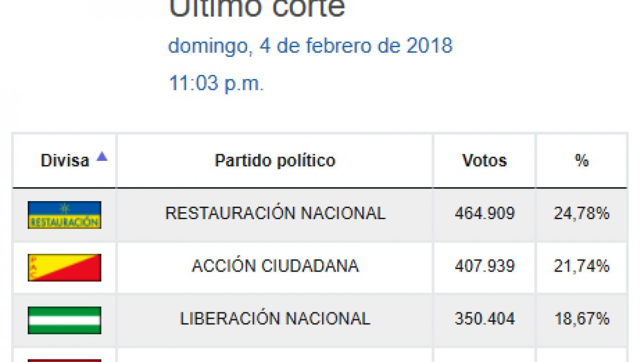
Task: Click the 21,74% percentage cell
Action: (582, 266)
